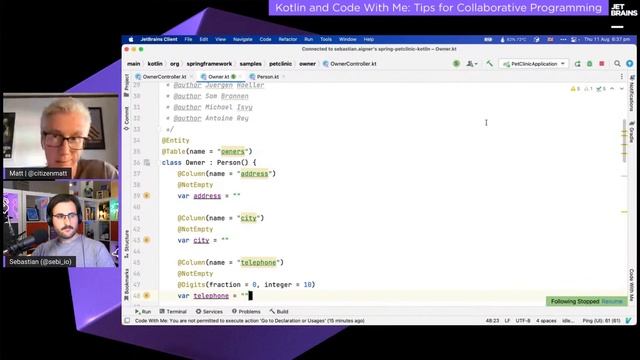Close the Person.kt tab
640x360 pixels.
284,77
